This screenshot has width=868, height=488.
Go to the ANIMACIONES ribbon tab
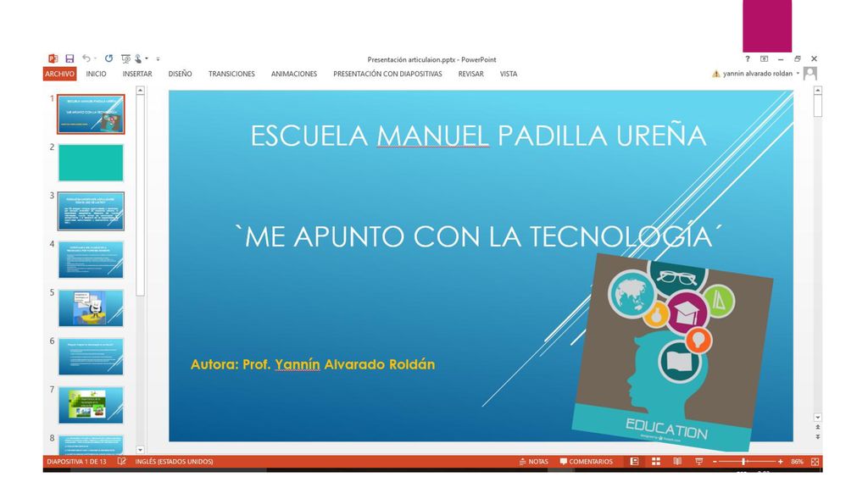click(294, 74)
